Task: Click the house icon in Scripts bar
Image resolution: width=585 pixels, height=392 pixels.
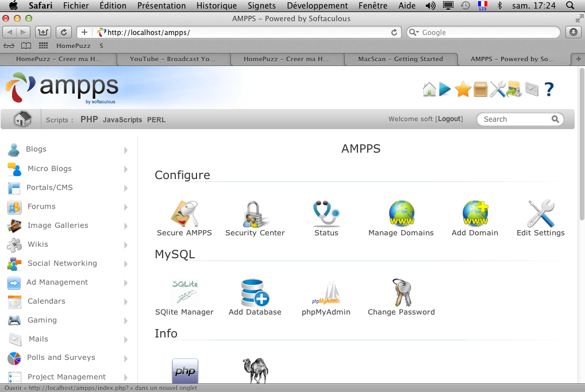Action: click(x=22, y=119)
